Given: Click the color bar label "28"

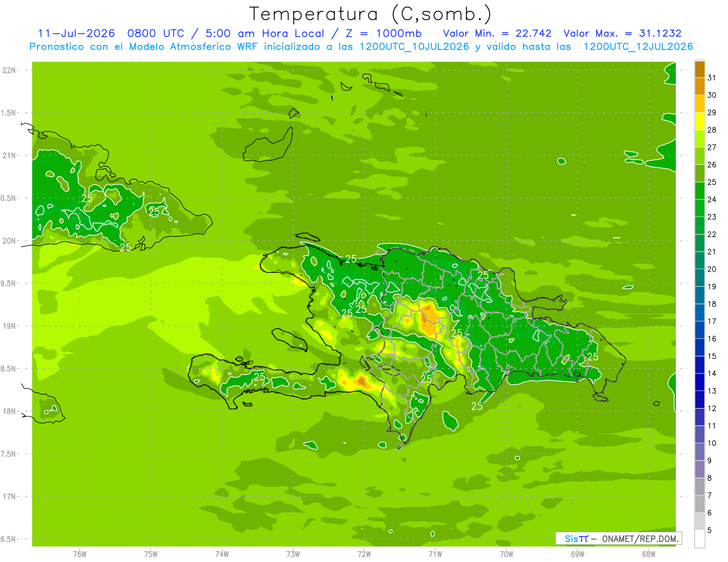Looking at the screenshot, I should [x=712, y=130].
